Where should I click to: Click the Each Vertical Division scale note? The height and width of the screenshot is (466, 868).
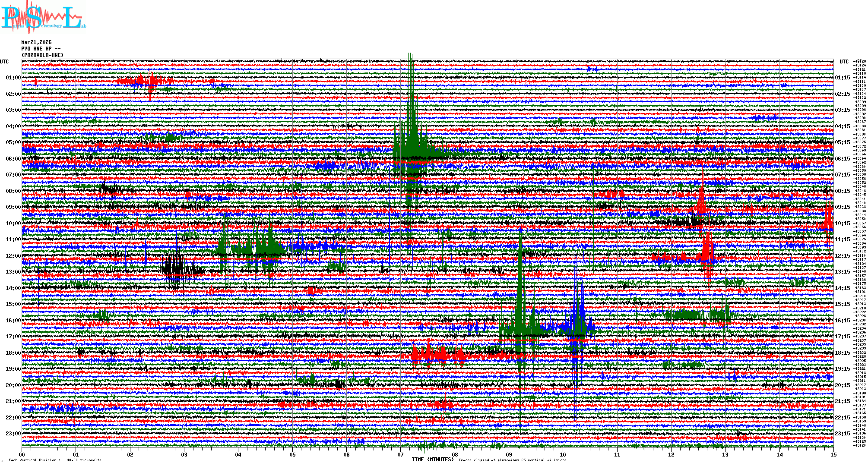(55, 460)
